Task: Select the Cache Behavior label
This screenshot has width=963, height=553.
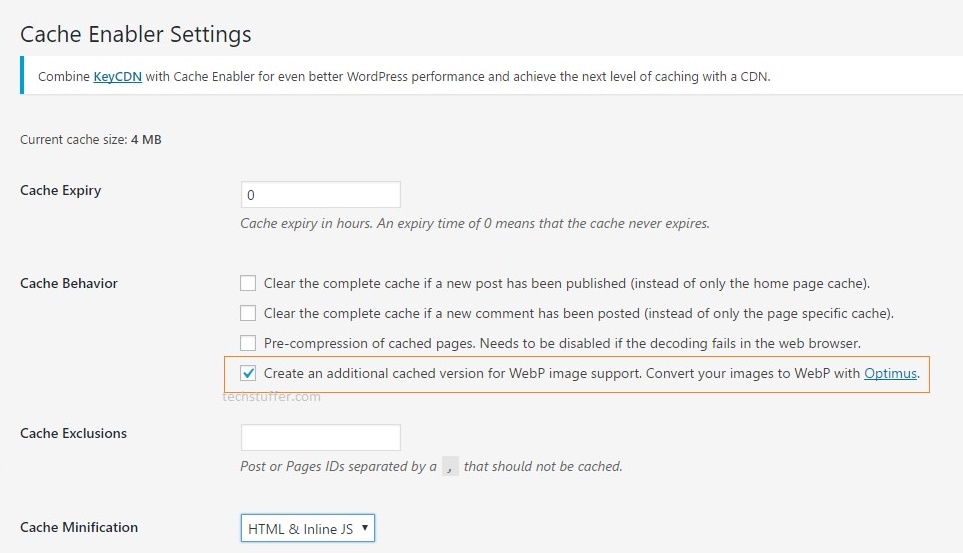Action: [69, 283]
